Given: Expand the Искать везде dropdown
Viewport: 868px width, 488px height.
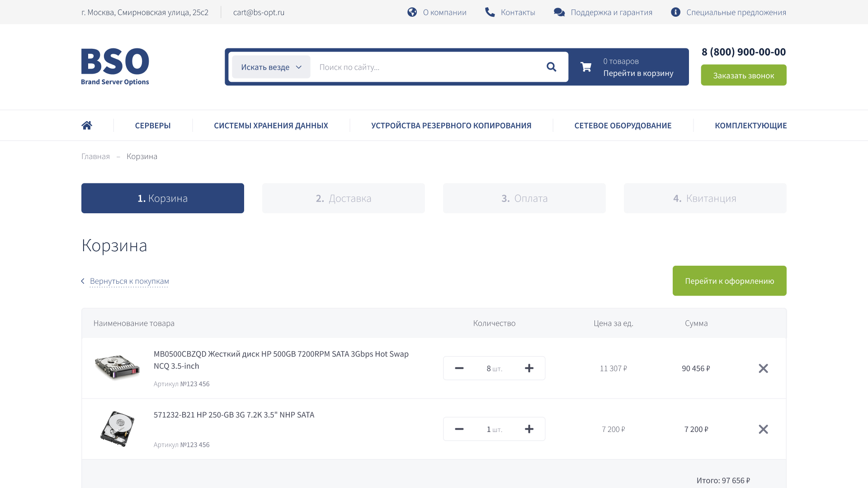Looking at the screenshot, I should (x=271, y=67).
